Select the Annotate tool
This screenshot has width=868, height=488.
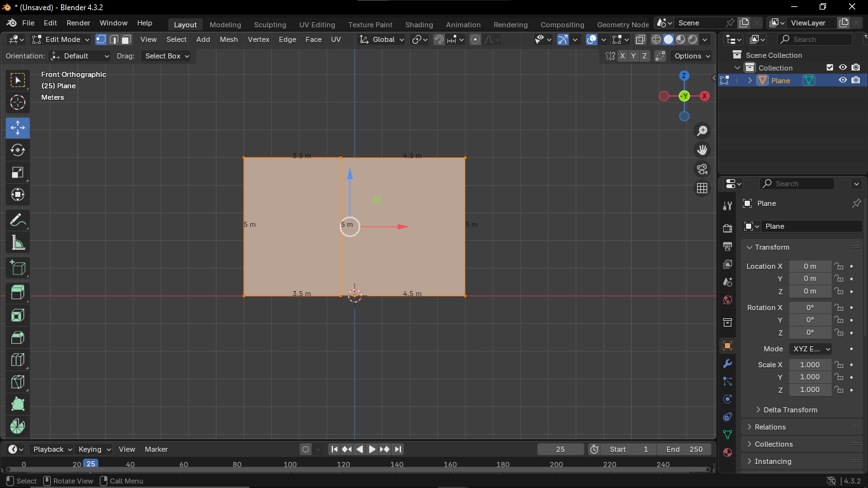click(18, 220)
